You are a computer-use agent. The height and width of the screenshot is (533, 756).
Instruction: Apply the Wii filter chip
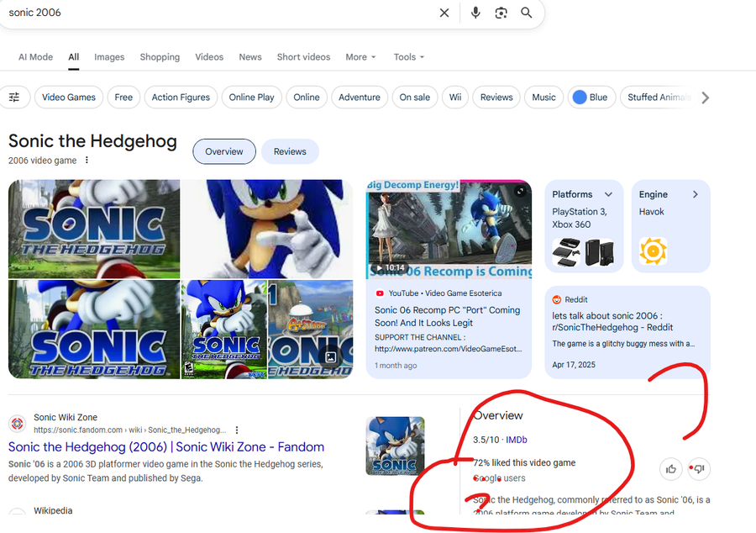point(455,98)
